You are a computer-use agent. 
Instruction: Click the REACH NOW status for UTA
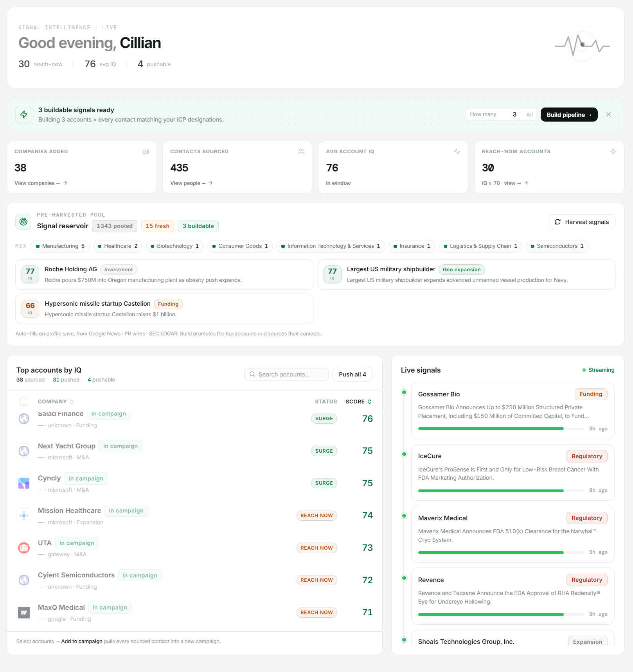click(316, 548)
